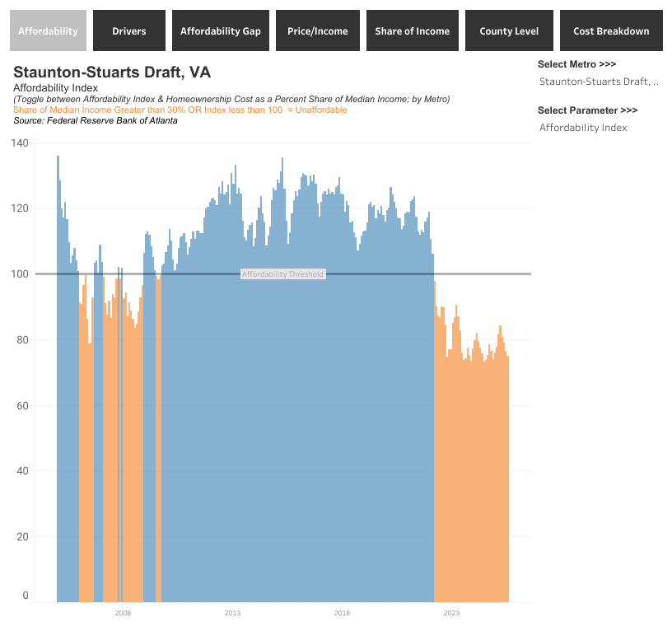The width and height of the screenshot is (672, 636).
Task: Click the Affordability Threshold line label
Action: pos(282,274)
